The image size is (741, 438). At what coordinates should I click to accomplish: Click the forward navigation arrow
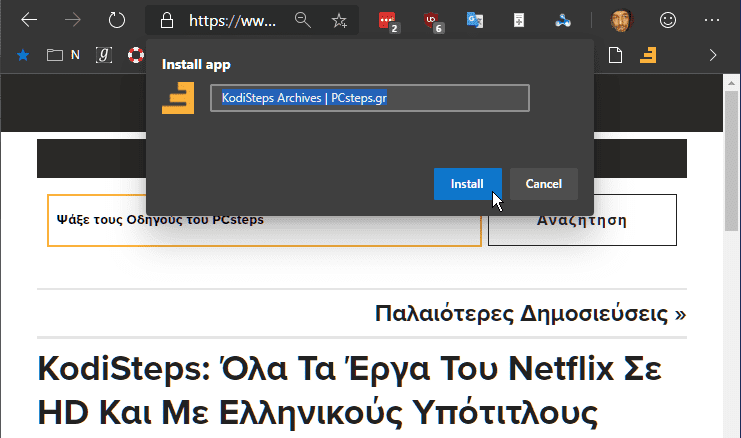click(72, 20)
